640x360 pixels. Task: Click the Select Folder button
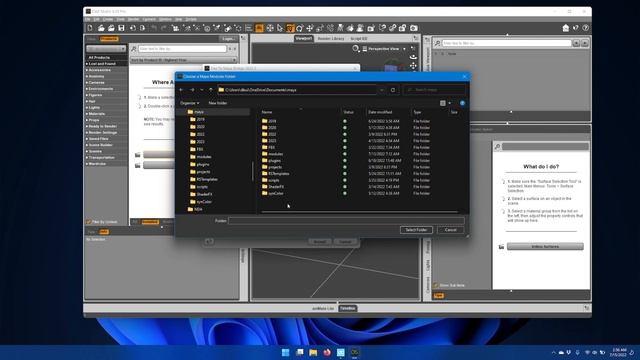pyautogui.click(x=416, y=230)
